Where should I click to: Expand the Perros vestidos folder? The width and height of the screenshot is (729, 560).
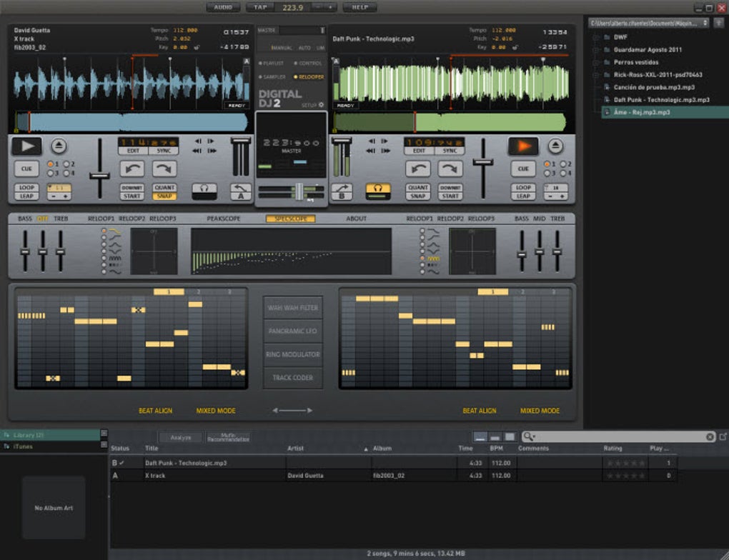(596, 62)
